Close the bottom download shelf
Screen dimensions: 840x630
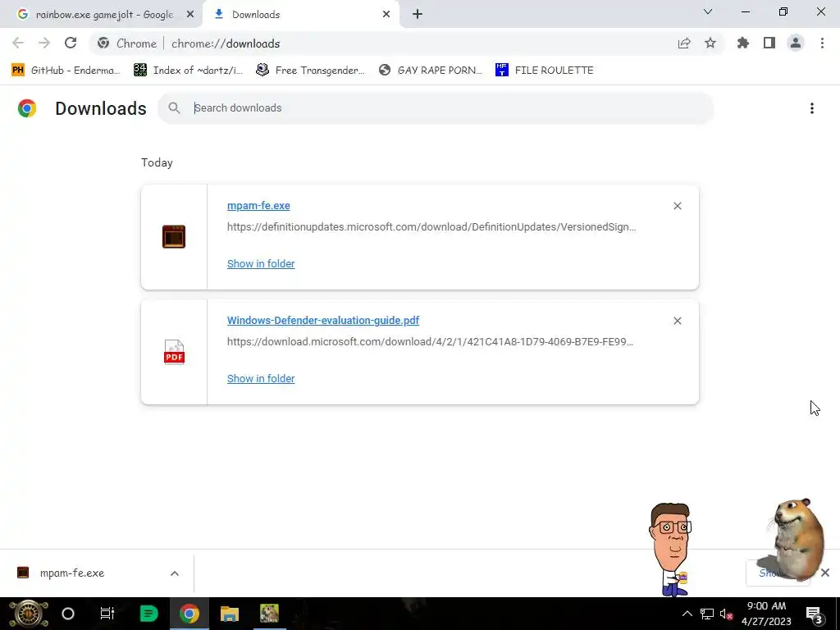pyautogui.click(x=825, y=573)
